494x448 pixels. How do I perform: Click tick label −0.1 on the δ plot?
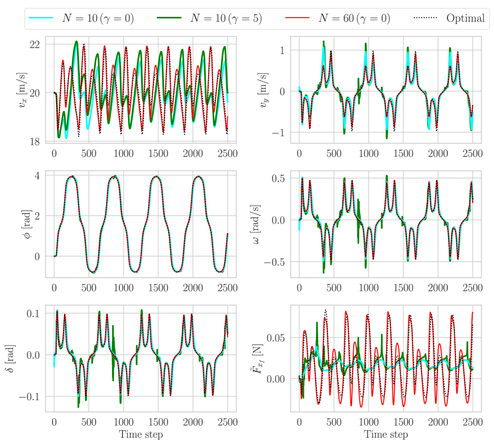pyautogui.click(x=29, y=396)
